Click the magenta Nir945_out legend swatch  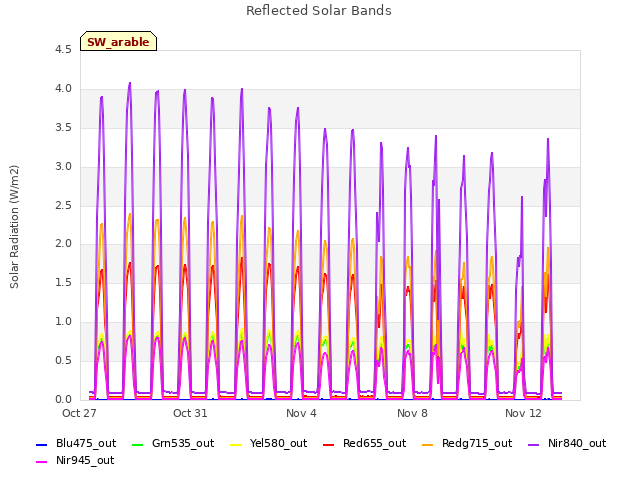click(x=42, y=462)
